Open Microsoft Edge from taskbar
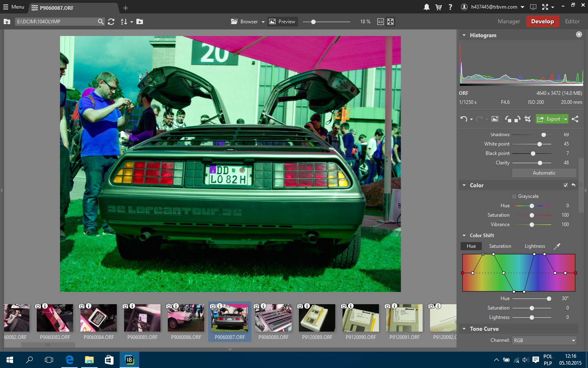The width and height of the screenshot is (588, 368). click(69, 360)
